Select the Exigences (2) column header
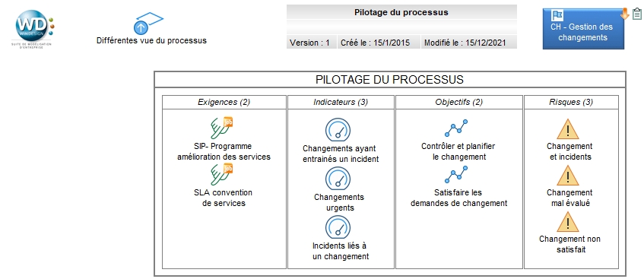This screenshot has width=644, height=279. click(224, 103)
